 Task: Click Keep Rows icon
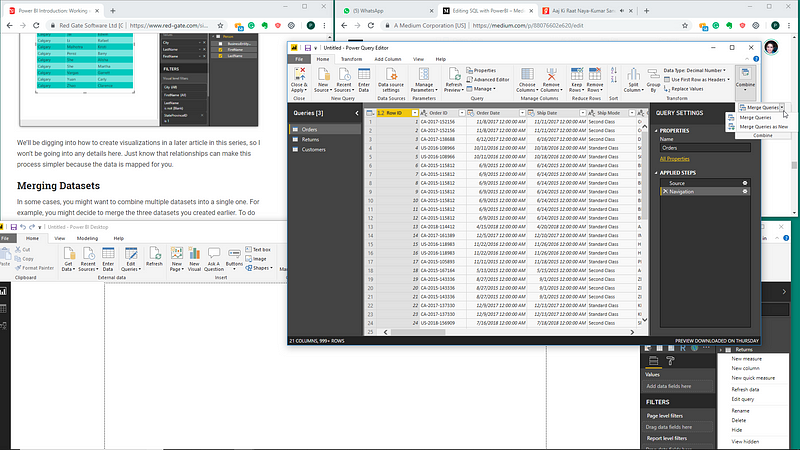pos(577,74)
